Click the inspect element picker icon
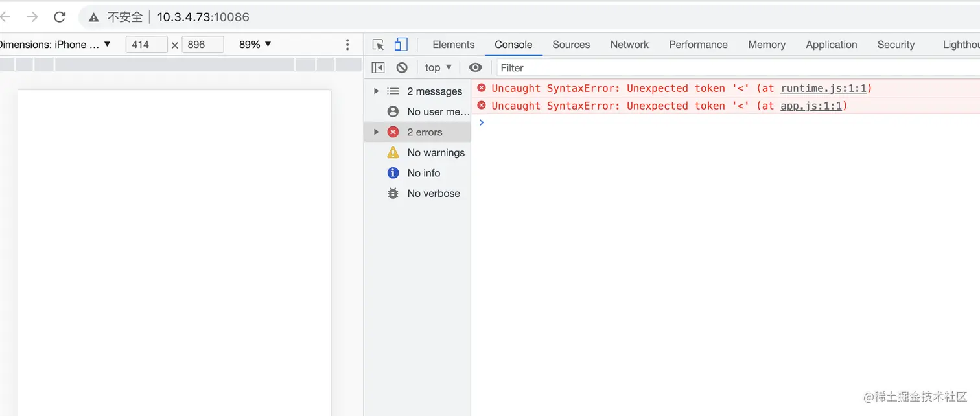The width and height of the screenshot is (980, 416). coord(379,45)
